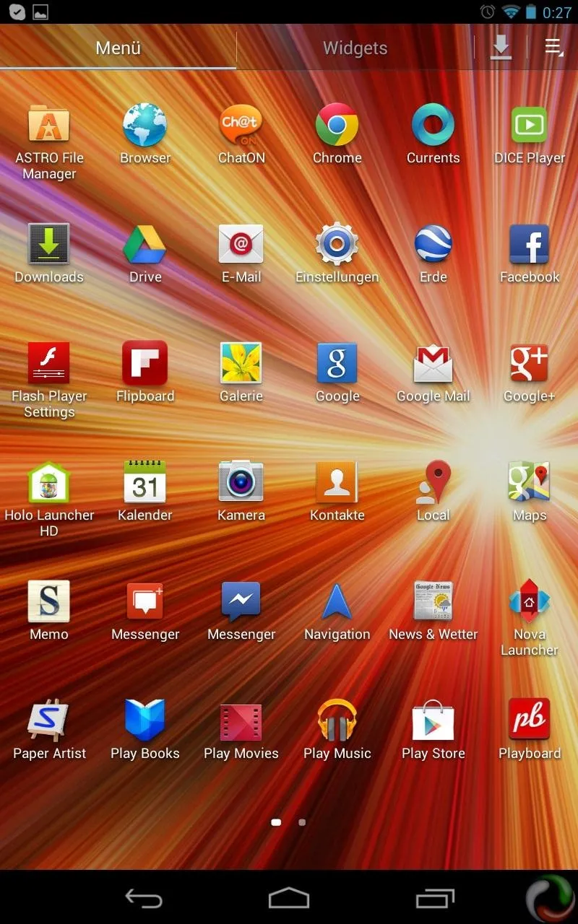The width and height of the screenshot is (578, 924).
Task: Open the Play Store
Action: [433, 729]
